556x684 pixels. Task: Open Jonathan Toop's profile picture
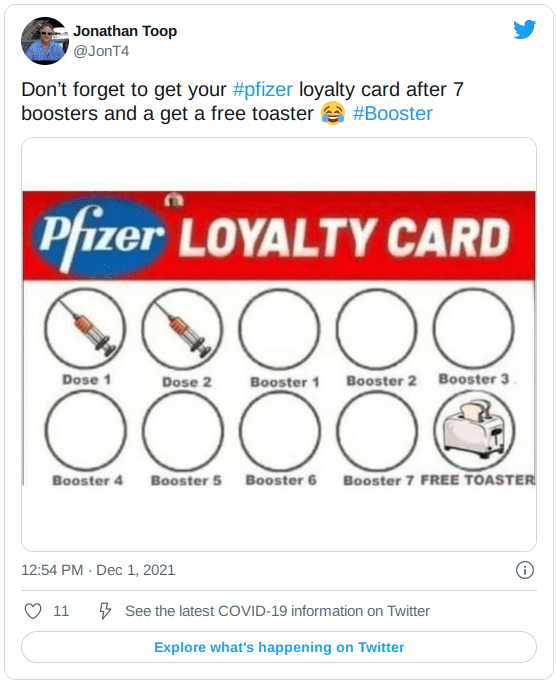(45, 41)
